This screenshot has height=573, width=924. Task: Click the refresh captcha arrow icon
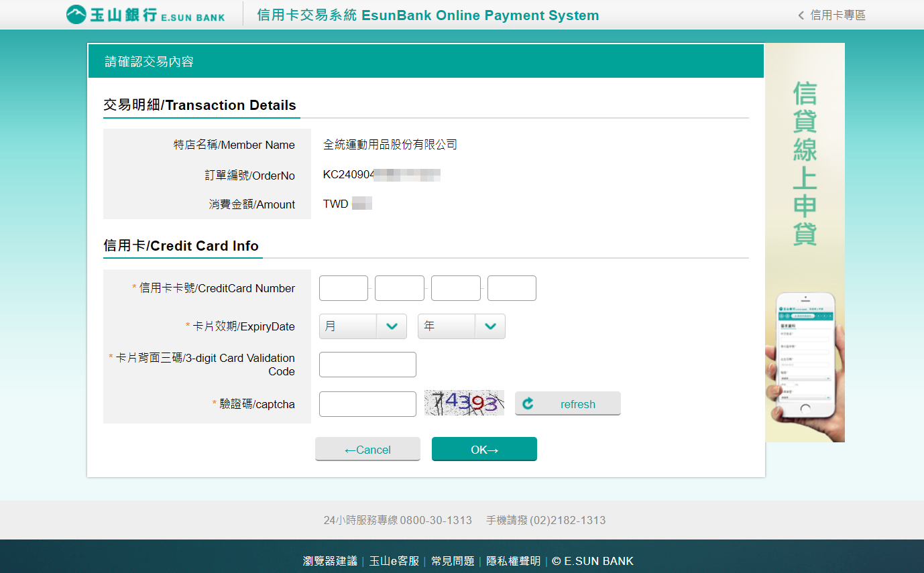click(528, 403)
